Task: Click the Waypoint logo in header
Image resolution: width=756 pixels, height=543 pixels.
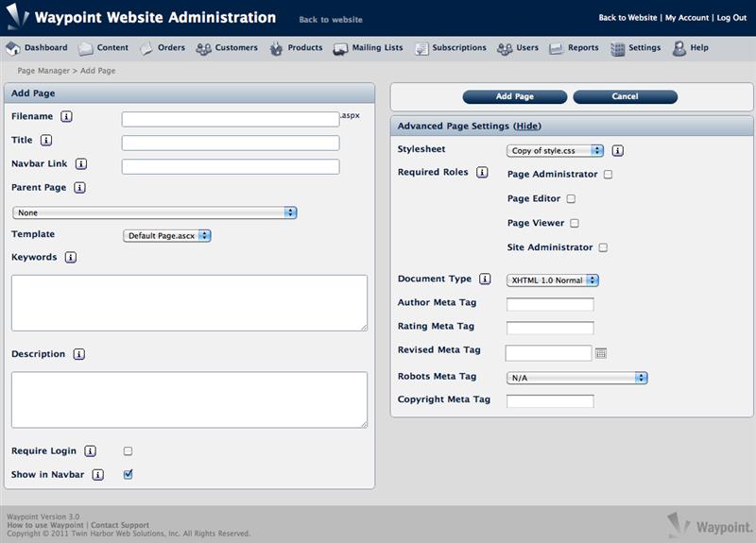Action: [18, 16]
